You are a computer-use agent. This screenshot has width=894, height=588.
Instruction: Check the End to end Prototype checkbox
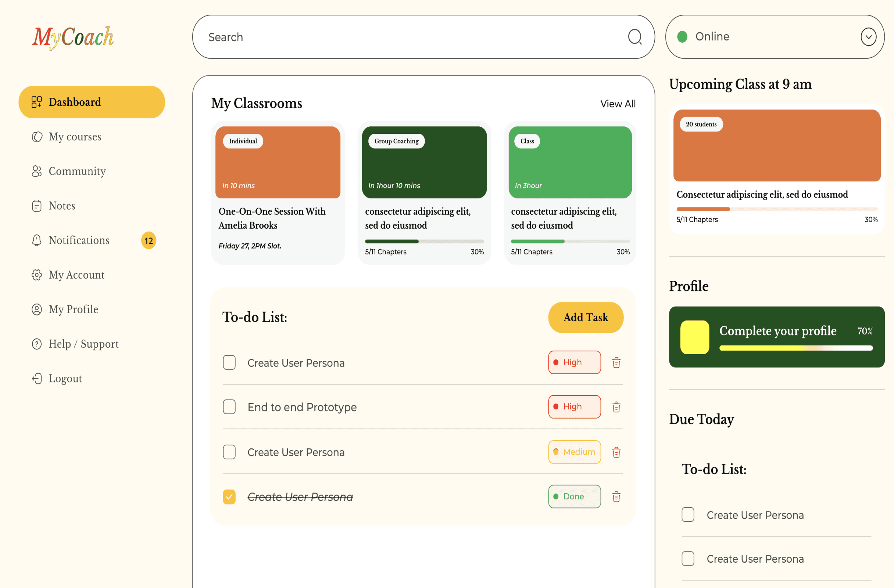(229, 407)
